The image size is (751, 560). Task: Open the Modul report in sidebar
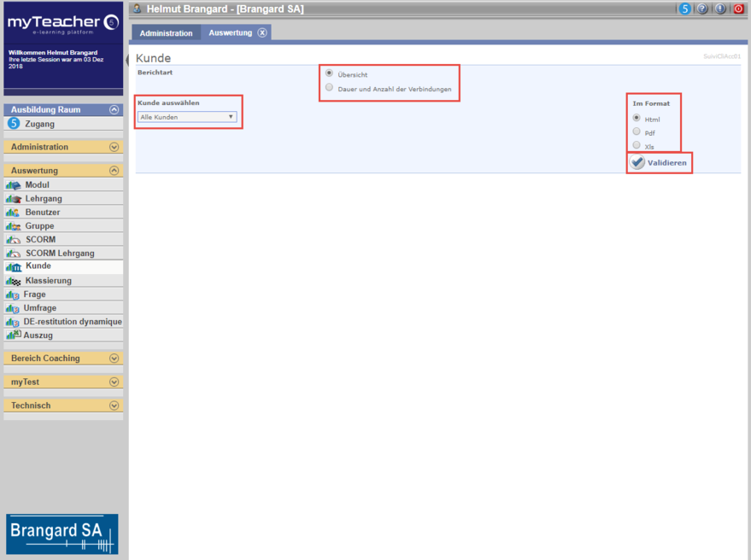coord(37,185)
